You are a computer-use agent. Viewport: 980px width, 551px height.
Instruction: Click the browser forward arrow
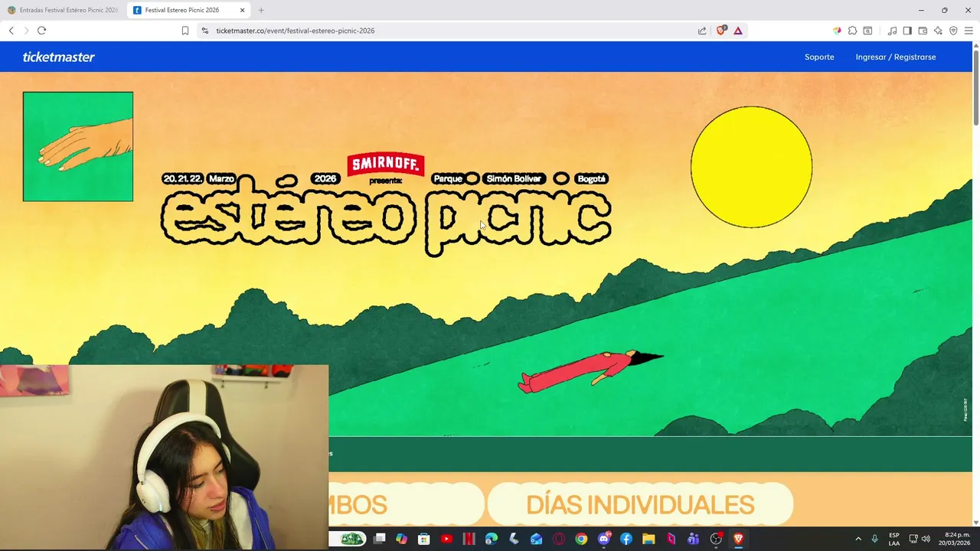pyautogui.click(x=26, y=31)
